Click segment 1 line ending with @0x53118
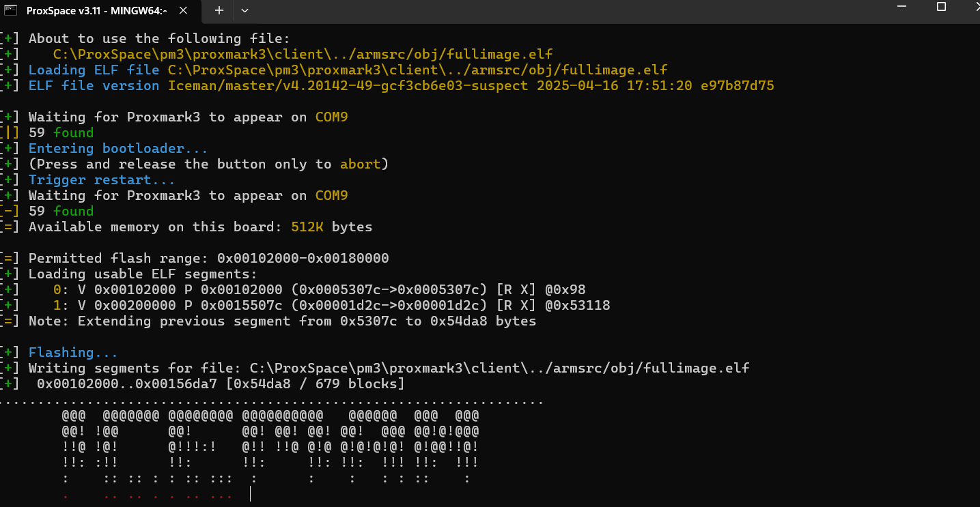The image size is (980, 507). pyautogui.click(x=331, y=306)
